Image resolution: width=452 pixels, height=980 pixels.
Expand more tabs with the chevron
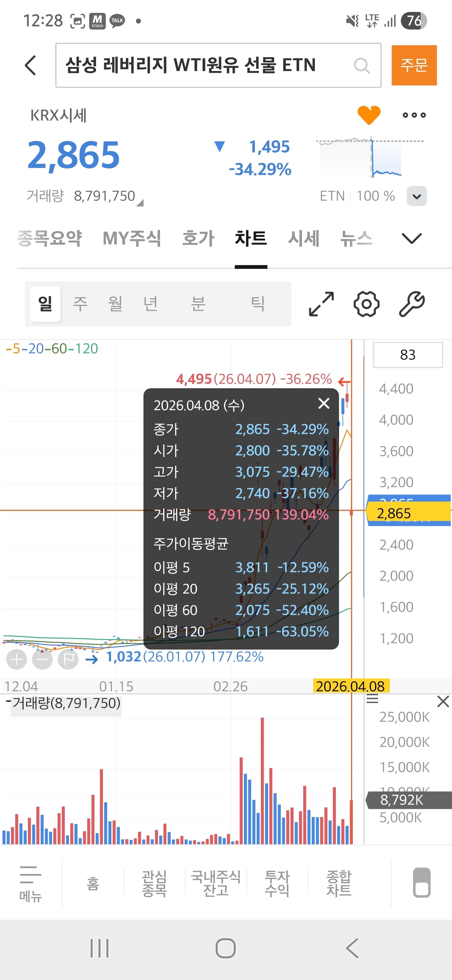pos(411,238)
